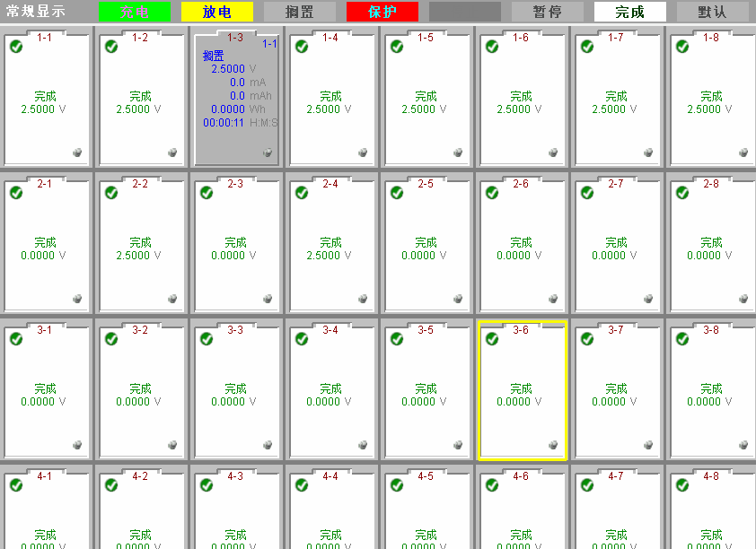Click the gray ball icon in channel 1-8

click(743, 152)
